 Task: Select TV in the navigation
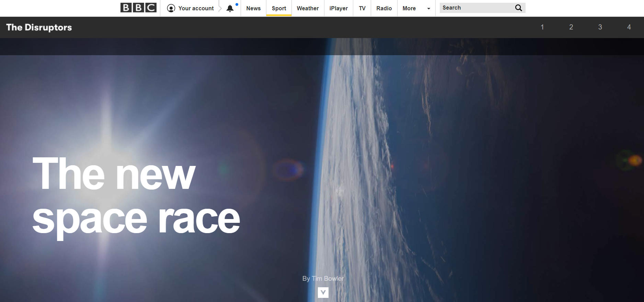click(x=362, y=8)
